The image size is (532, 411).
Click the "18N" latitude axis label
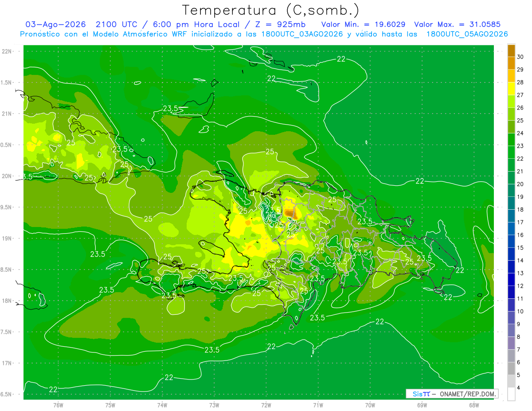coord(6,301)
